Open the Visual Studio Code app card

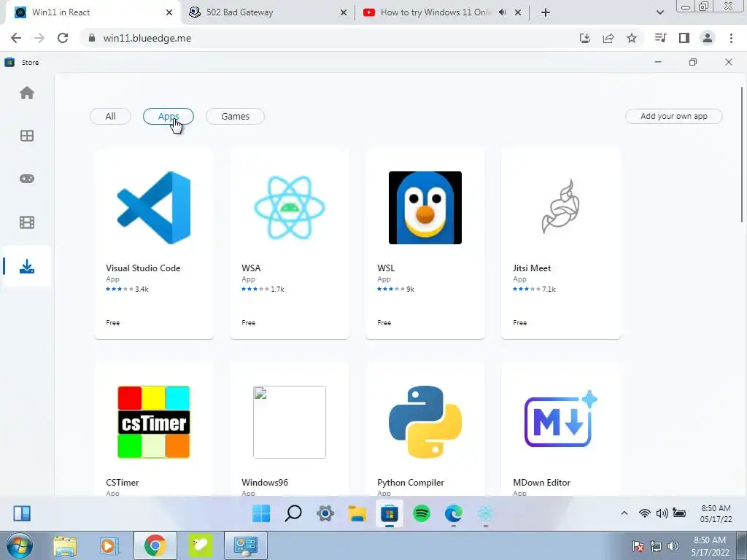point(154,244)
